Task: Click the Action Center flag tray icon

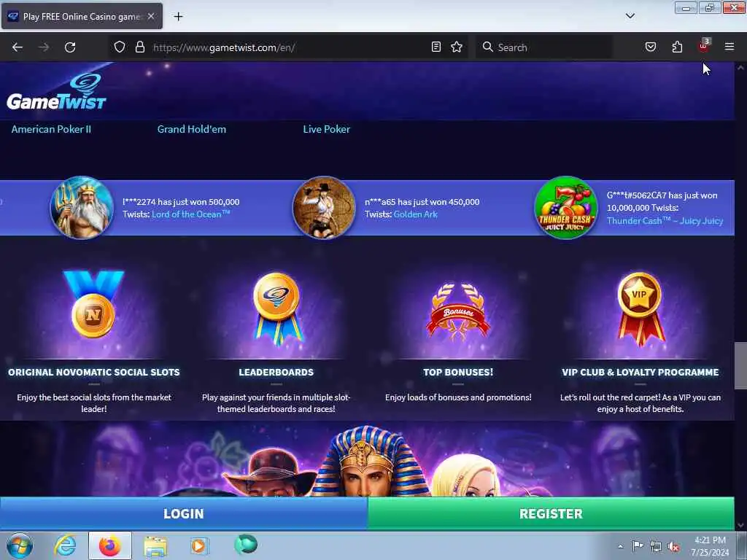Action: click(x=638, y=546)
